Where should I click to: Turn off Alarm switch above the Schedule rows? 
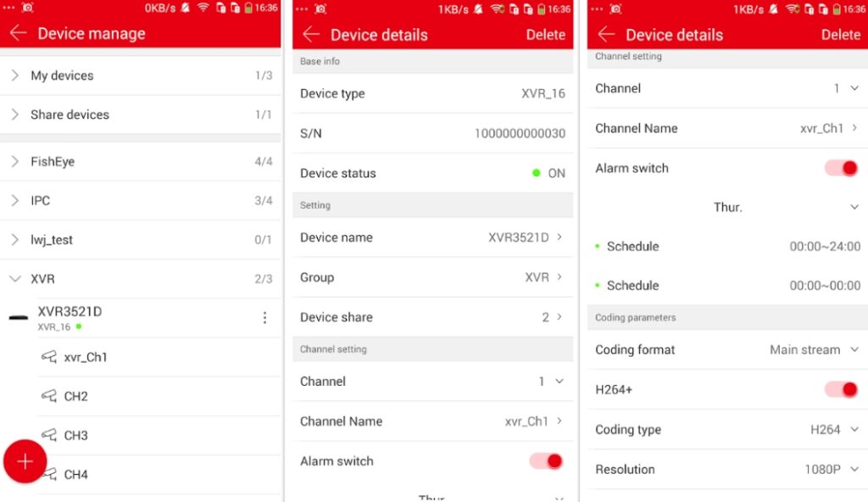841,168
